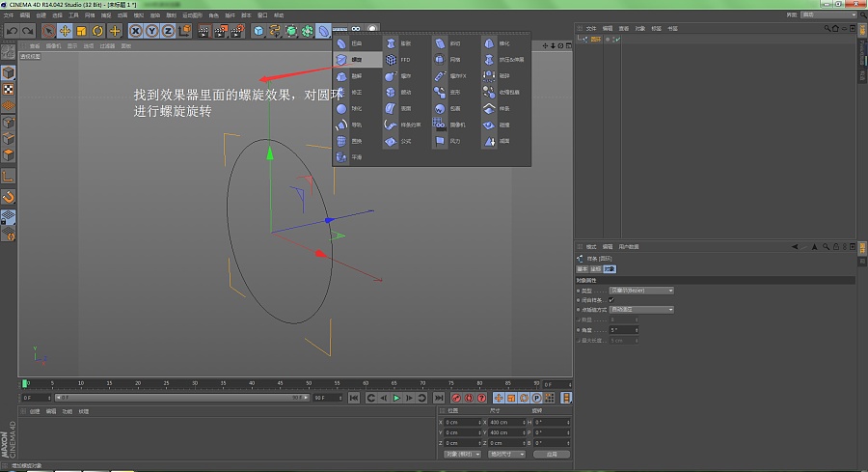This screenshot has width=868, height=472.
Task: Toggle the Y axis lock
Action: tap(151, 31)
